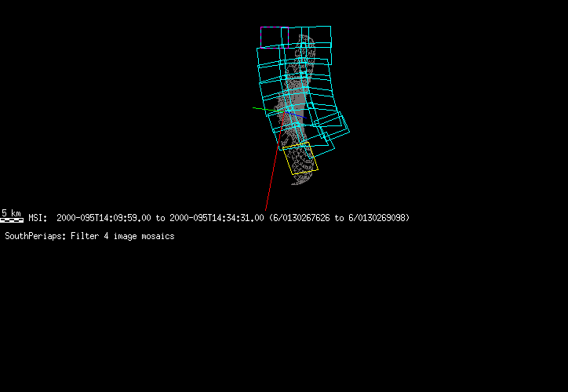This screenshot has height=392, width=568.
Task: Click start time '2000-095T14:09:59.00'
Action: point(104,218)
